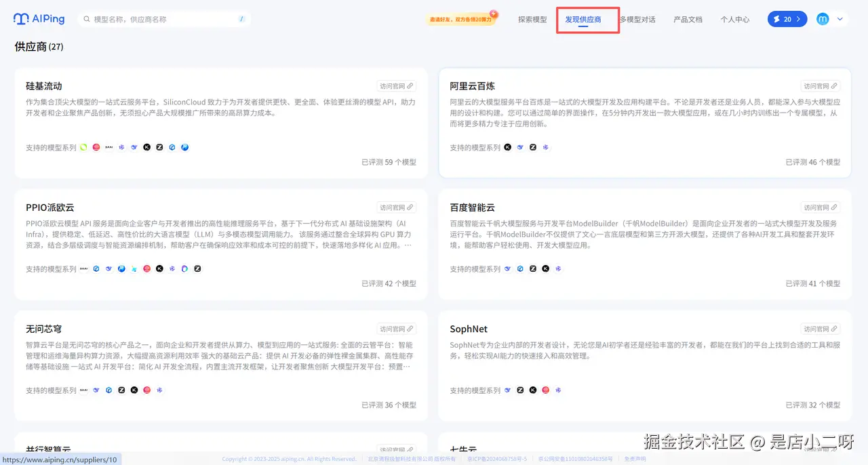Open 产品文档 from the navigation
The height and width of the screenshot is (465, 868).
[x=688, y=20]
